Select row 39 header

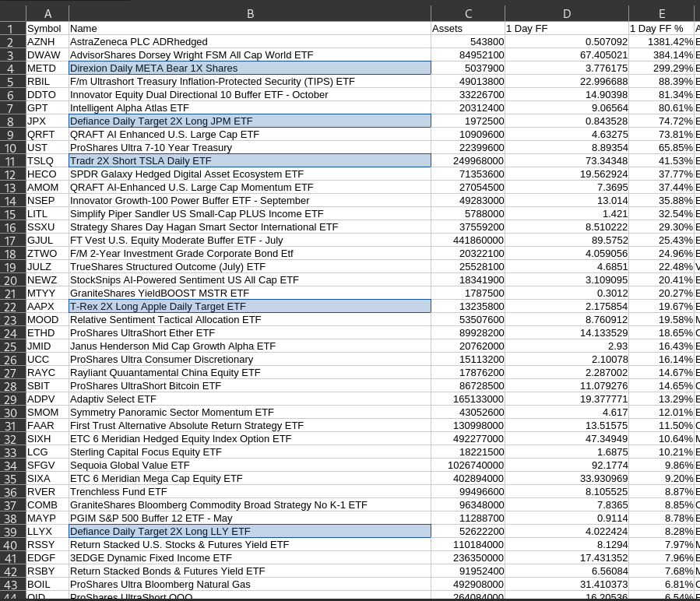[13, 532]
